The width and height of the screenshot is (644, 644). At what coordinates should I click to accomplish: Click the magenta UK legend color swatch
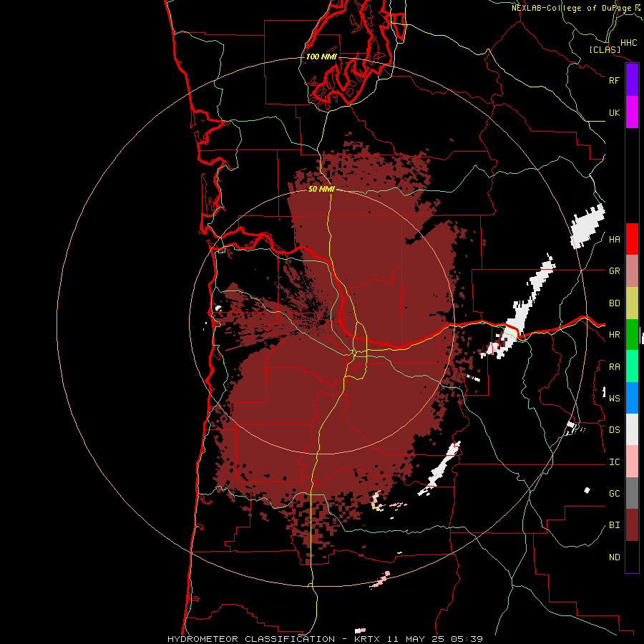632,112
